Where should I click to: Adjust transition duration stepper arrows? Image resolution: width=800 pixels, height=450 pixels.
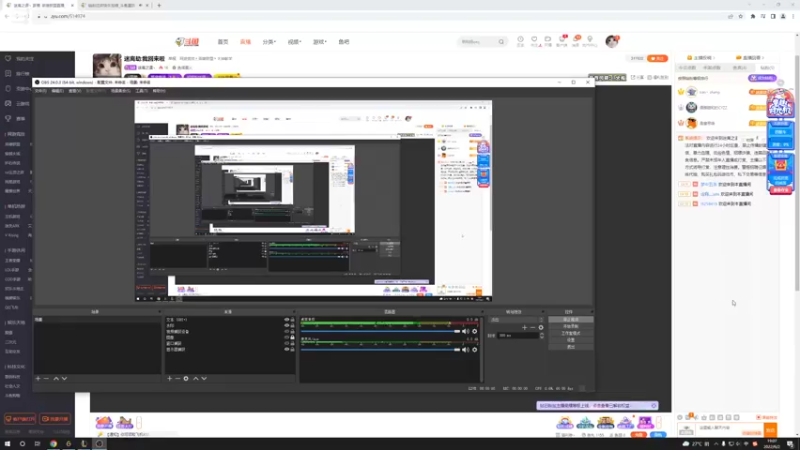coord(542,336)
